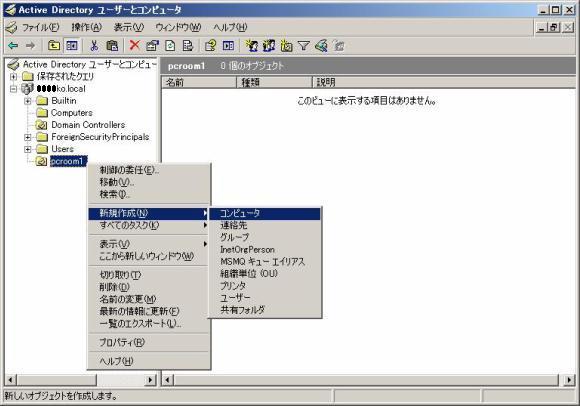
Task: Choose ここから新しいウィンドウ(W)
Action: [x=149, y=256]
